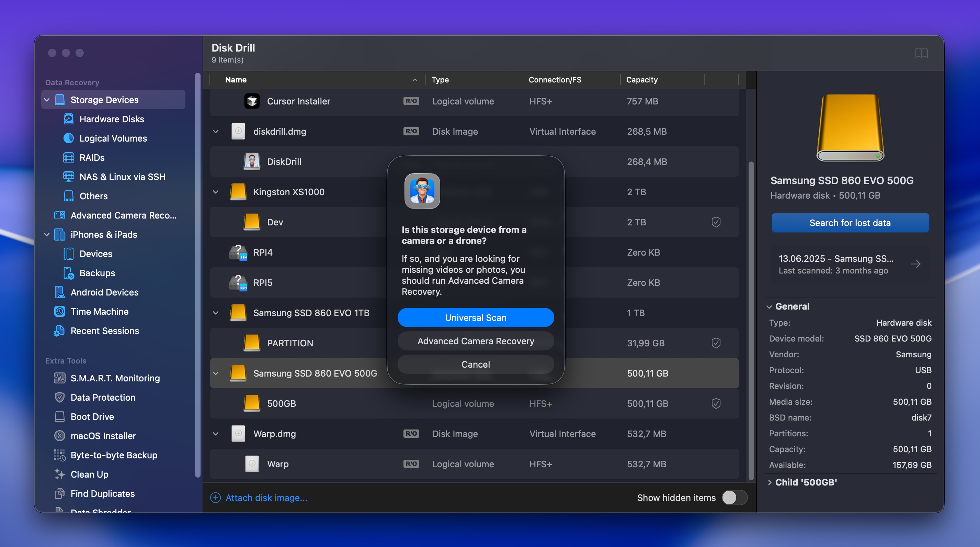Open the Clean Up tool

(x=89, y=474)
